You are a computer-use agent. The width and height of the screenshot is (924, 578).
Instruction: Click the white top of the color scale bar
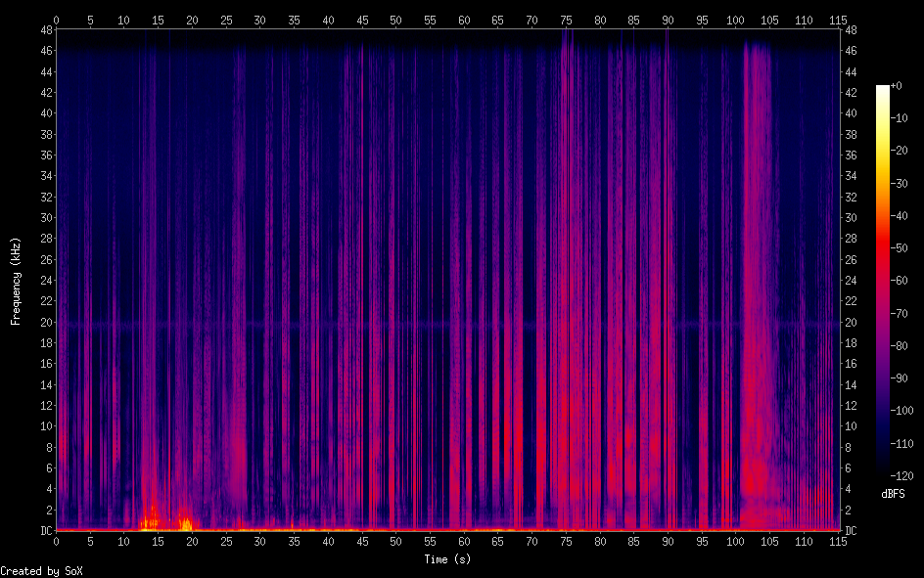tap(883, 90)
